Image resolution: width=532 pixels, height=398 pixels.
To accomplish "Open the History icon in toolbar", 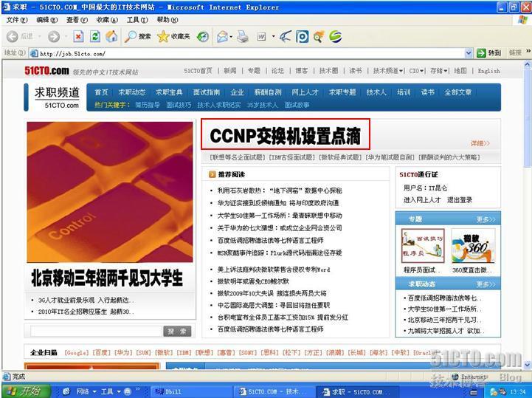I will tap(203, 36).
